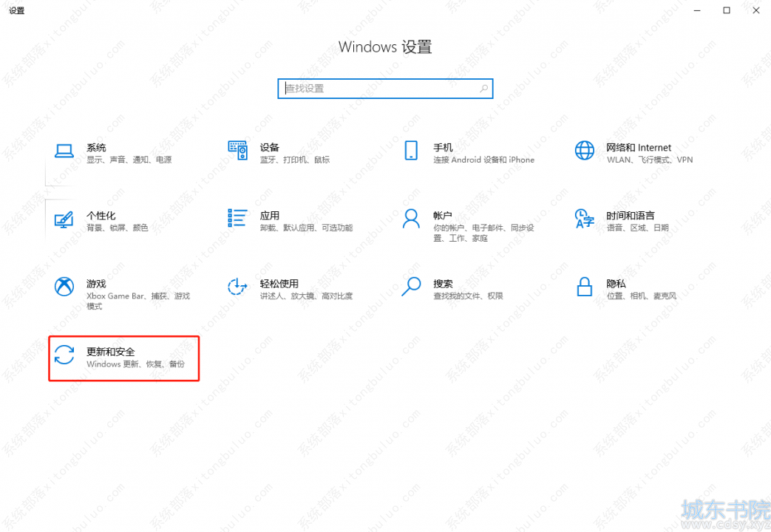Close the 设置 window
771x532 pixels.
756,10
